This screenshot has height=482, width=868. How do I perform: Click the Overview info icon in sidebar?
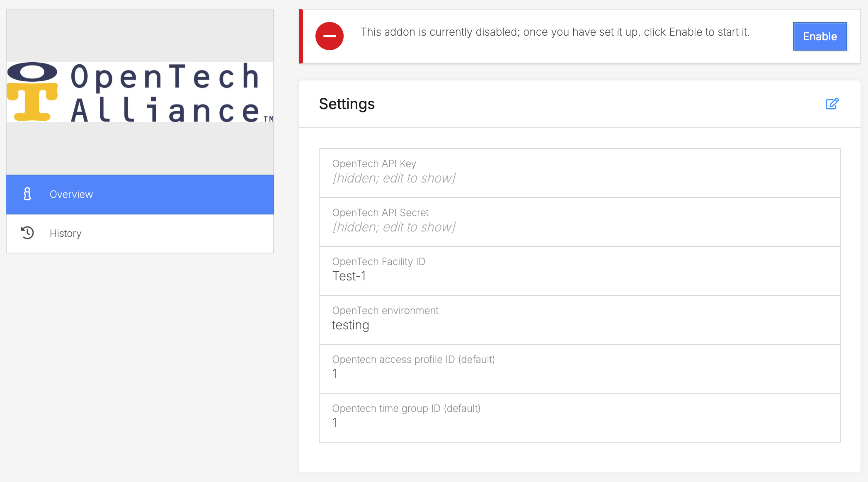coord(27,194)
